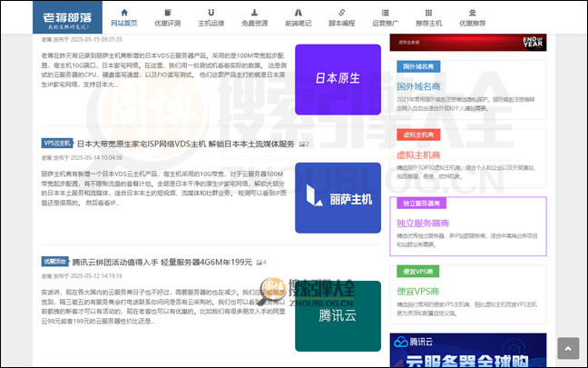Click the back-to-top arrow button

click(x=568, y=349)
